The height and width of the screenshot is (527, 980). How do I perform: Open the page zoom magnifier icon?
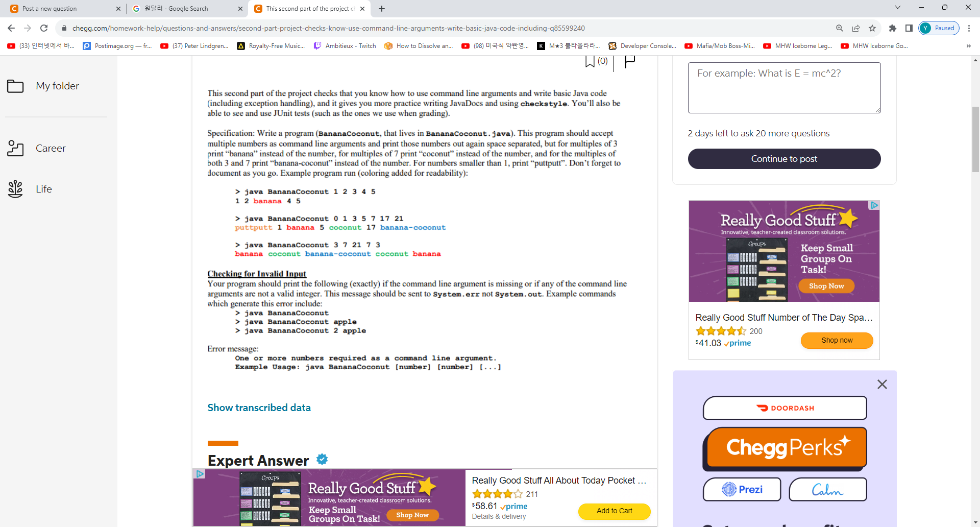839,28
